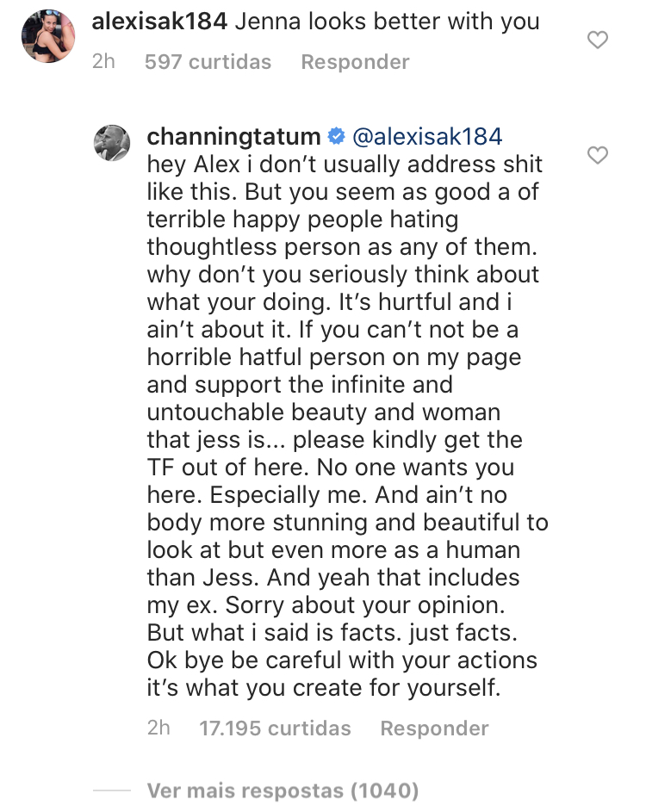This screenshot has width=646, height=812.
Task: Click the sentence "it's what you create for yourself"
Action: click(x=323, y=688)
